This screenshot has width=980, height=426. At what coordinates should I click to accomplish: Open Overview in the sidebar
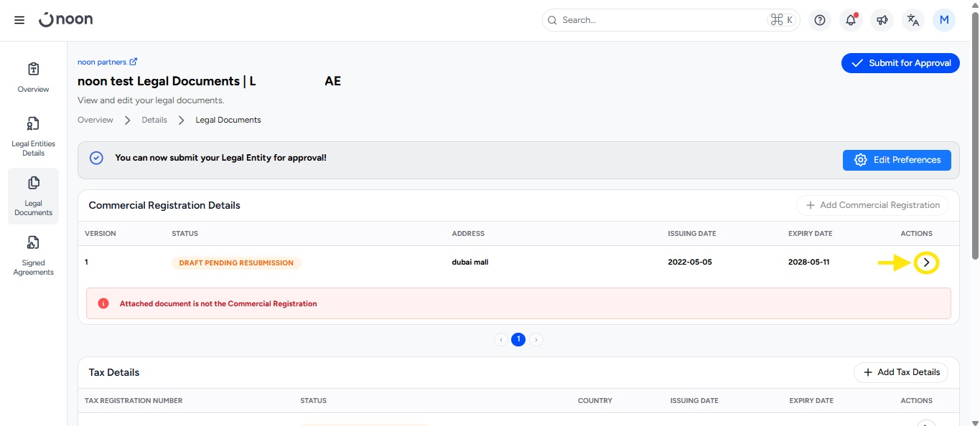(33, 77)
